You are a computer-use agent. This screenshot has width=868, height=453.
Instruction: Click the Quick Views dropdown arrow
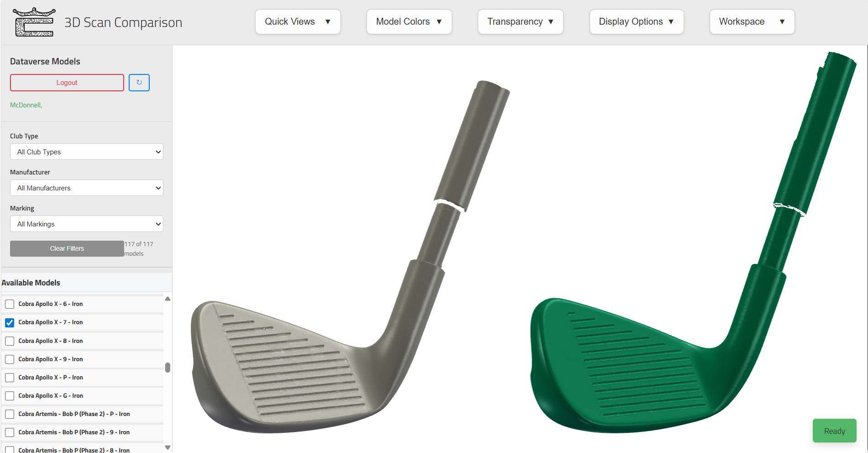coord(328,22)
